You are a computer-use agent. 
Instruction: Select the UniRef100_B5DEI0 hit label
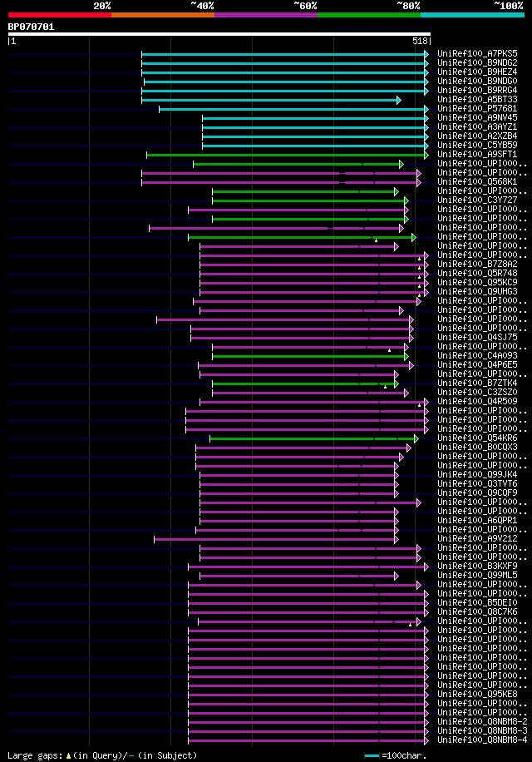click(477, 603)
